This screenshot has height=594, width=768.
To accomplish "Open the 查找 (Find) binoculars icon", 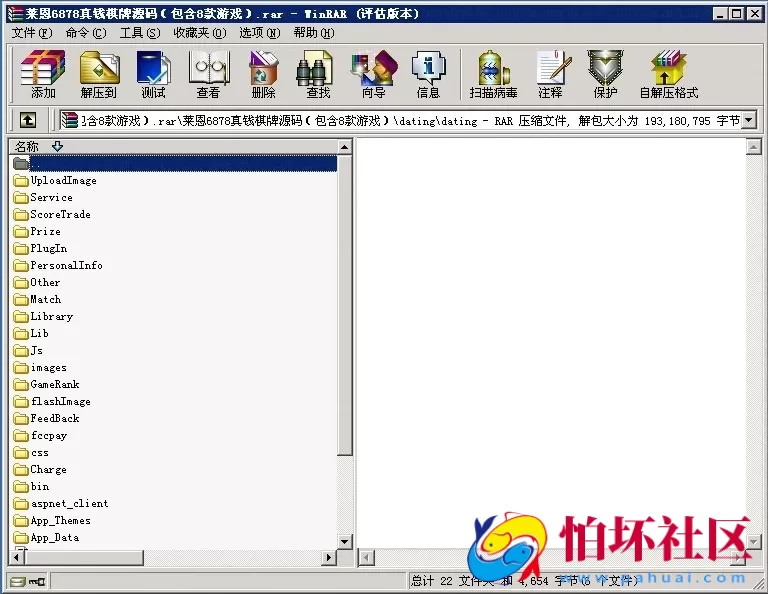I will tap(318, 74).
